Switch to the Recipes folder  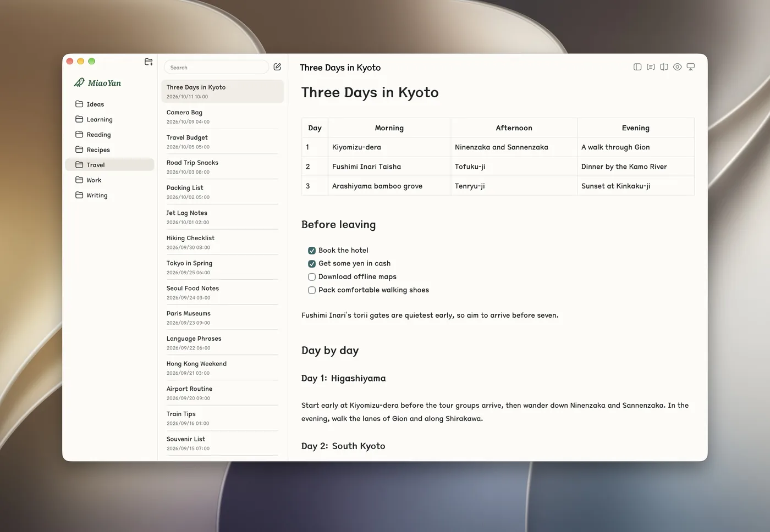[109, 149]
